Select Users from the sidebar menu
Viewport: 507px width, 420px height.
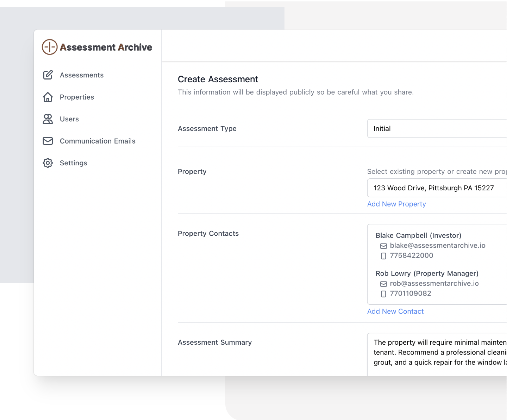tap(69, 119)
